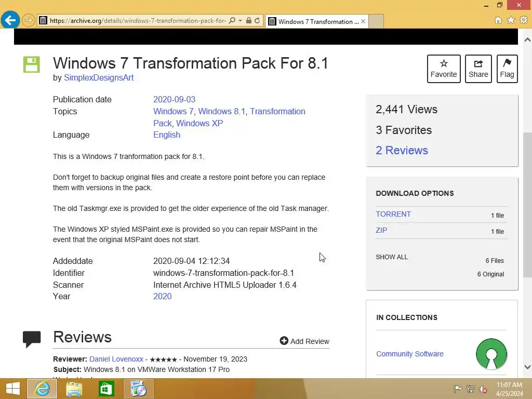
Task: Click the 3 Favorites text
Action: [404, 130]
